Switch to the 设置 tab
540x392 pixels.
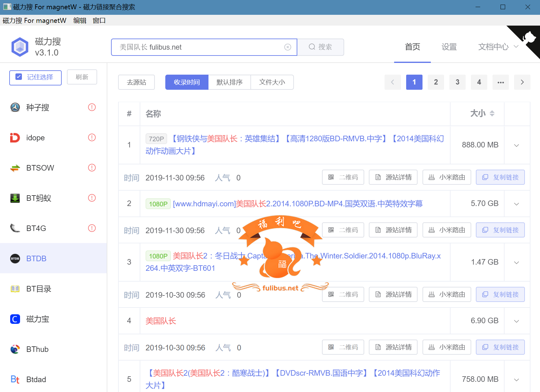[x=449, y=47]
